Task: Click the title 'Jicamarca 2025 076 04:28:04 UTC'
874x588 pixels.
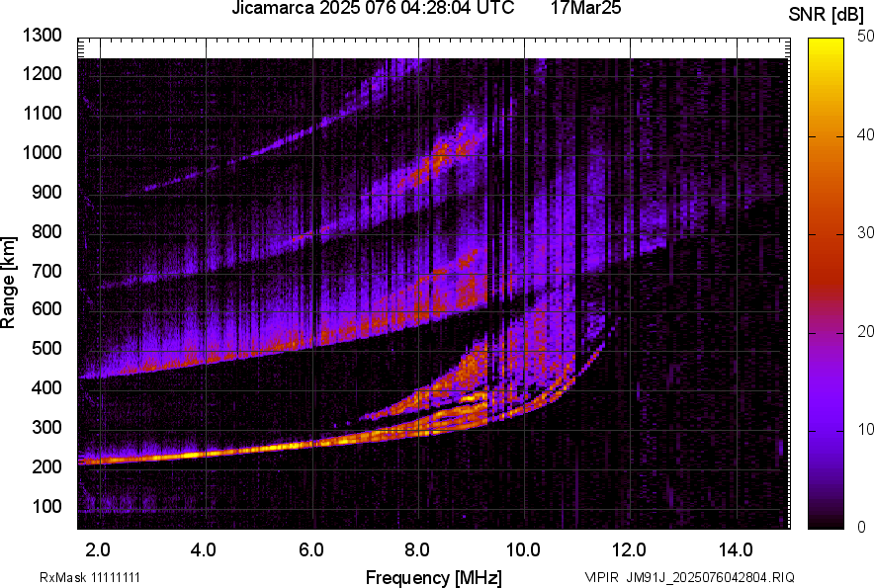Action: [373, 8]
